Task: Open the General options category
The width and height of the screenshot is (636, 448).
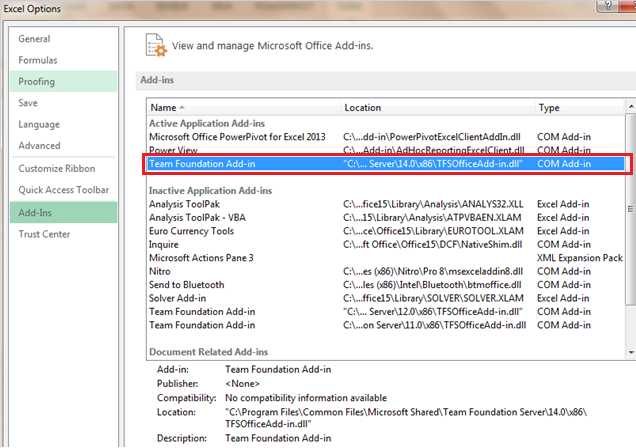Action: click(63, 39)
